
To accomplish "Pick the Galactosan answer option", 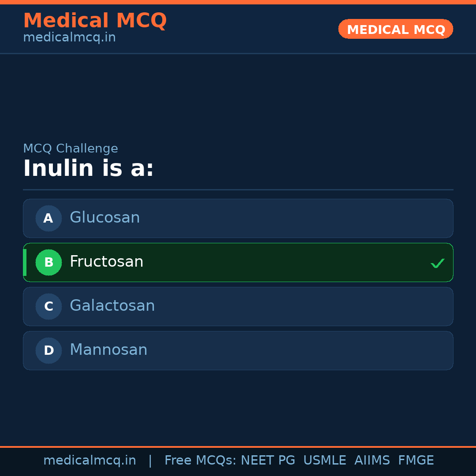I will coord(238,306).
